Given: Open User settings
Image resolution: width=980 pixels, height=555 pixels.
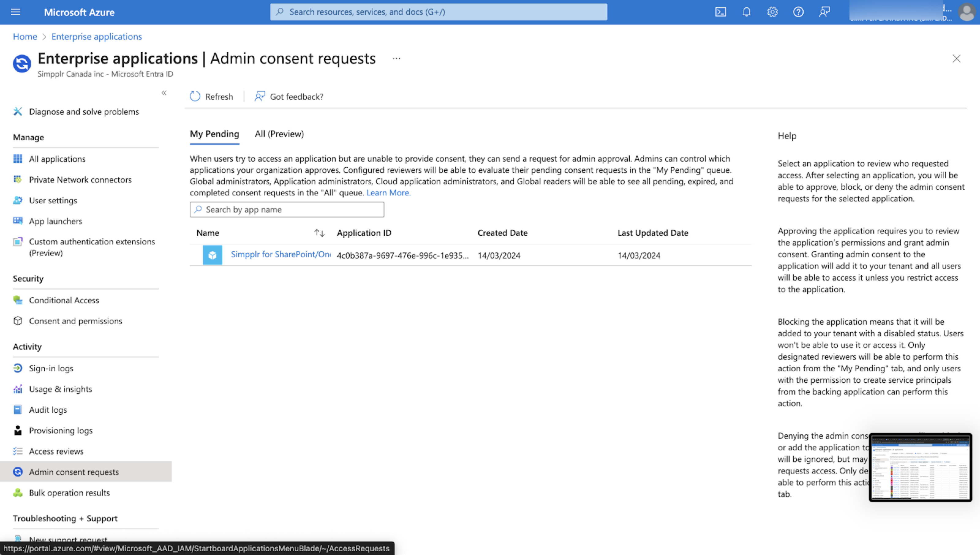Looking at the screenshot, I should coord(53,201).
